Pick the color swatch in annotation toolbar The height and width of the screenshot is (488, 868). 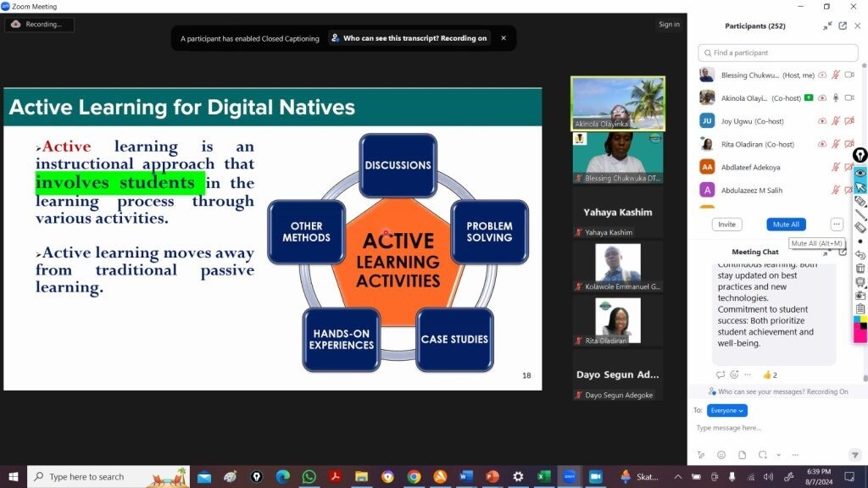pos(860,330)
